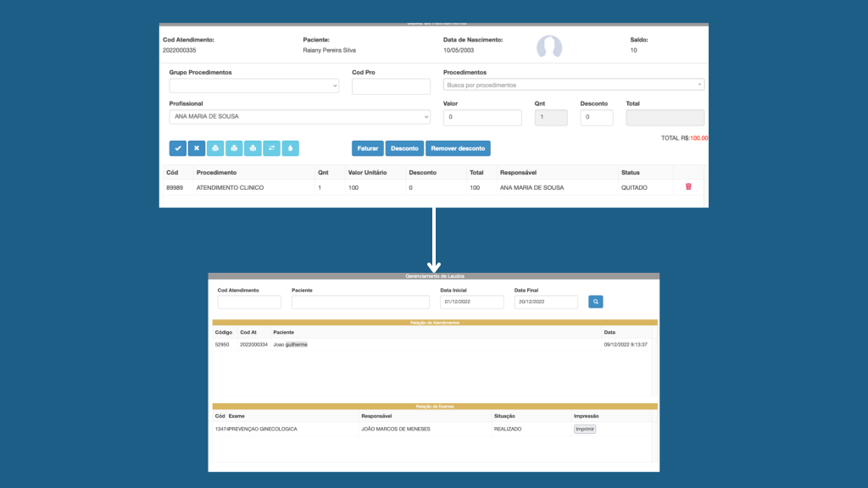Image resolution: width=868 pixels, height=488 pixels.
Task: Click Imprimir for PREVENÇAO GINECOLOGICA exam
Action: 585,430
